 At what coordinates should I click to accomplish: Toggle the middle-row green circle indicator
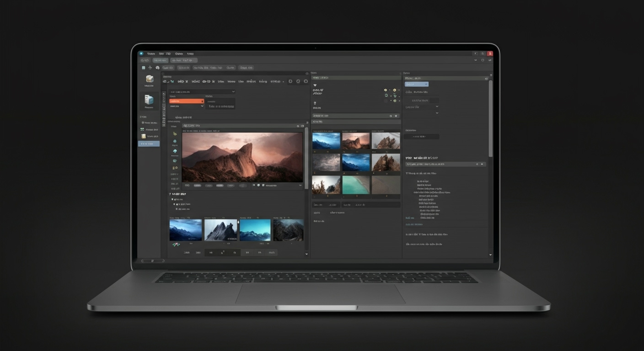(386, 96)
